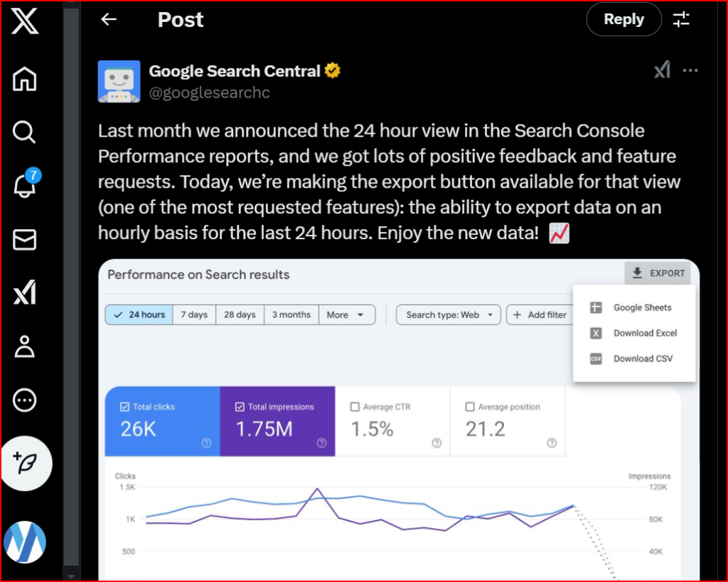Click the 1.5% average CTR value

pyautogui.click(x=372, y=429)
